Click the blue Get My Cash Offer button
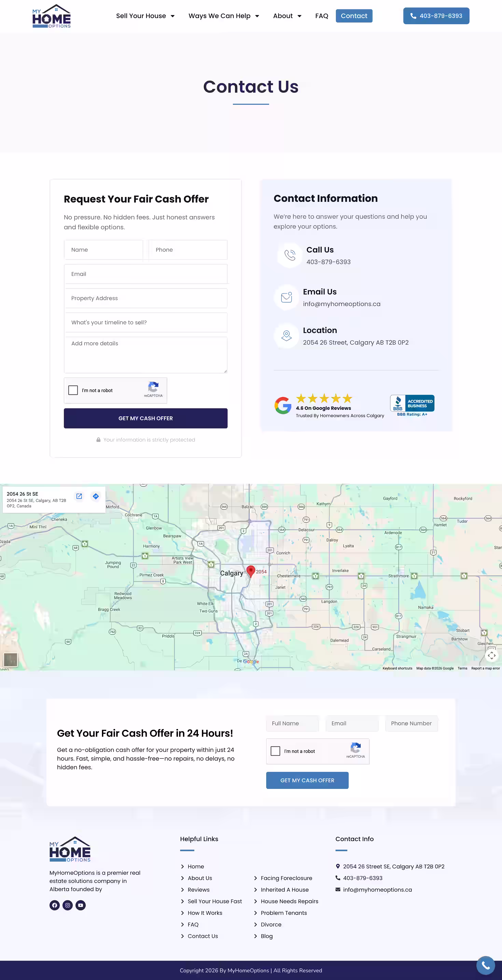Screen dimensions: 502x980 pyautogui.click(x=307, y=780)
